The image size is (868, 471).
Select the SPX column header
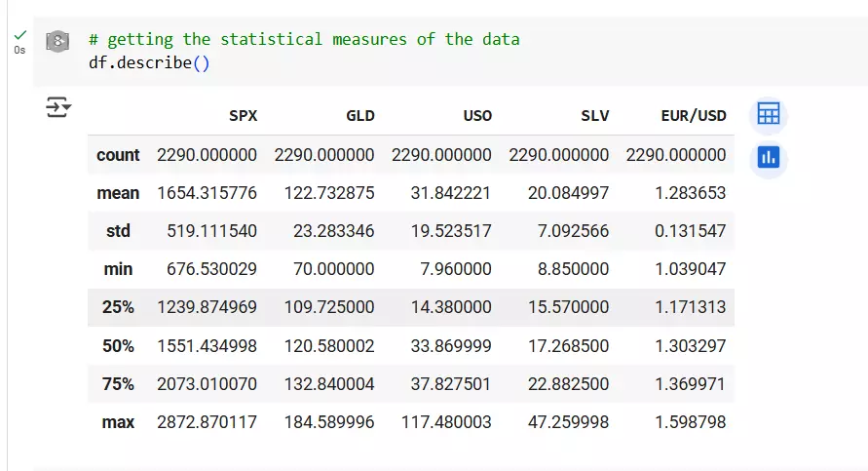pyautogui.click(x=243, y=116)
